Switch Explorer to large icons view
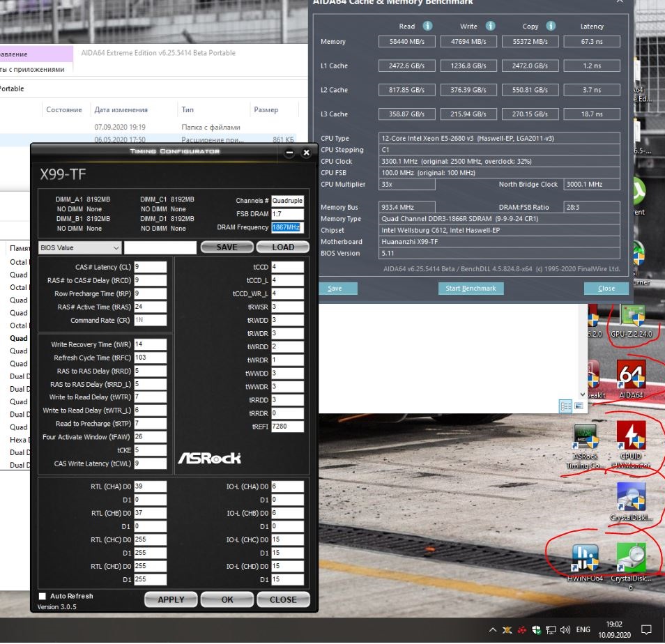Viewport: 665px width, 644px height. click(579, 406)
